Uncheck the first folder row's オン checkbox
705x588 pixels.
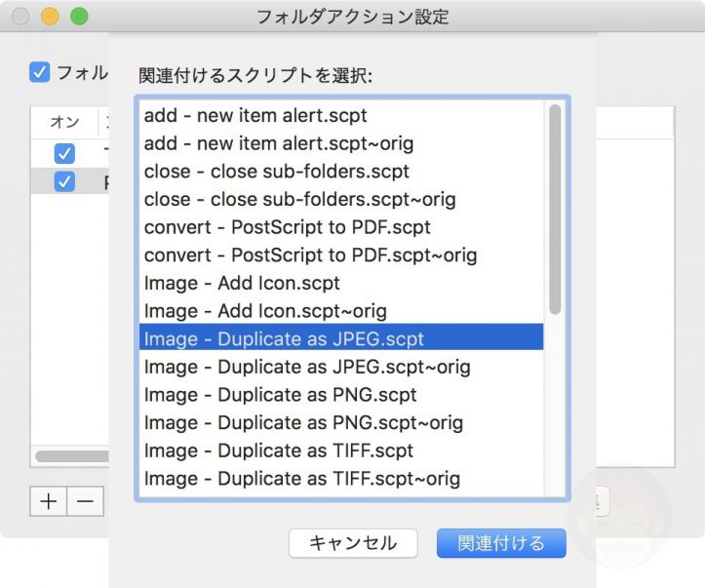tap(64, 154)
